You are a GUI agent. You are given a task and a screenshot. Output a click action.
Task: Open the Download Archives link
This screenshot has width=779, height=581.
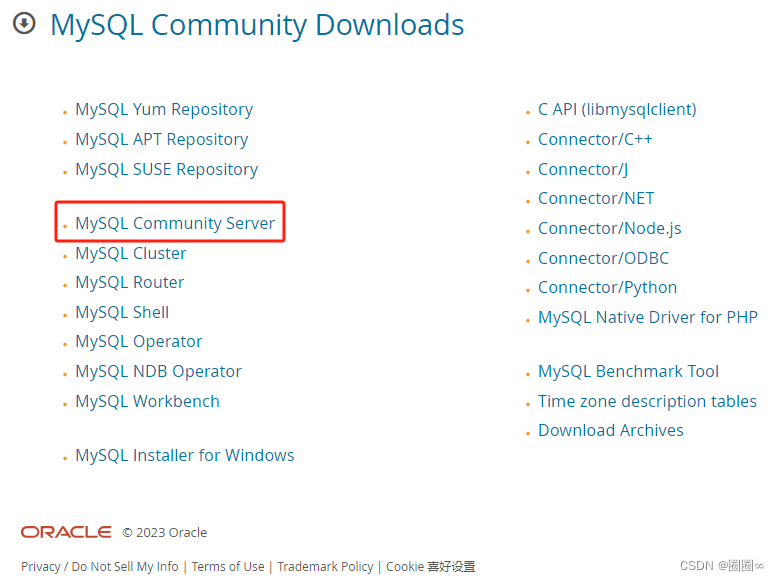click(611, 430)
